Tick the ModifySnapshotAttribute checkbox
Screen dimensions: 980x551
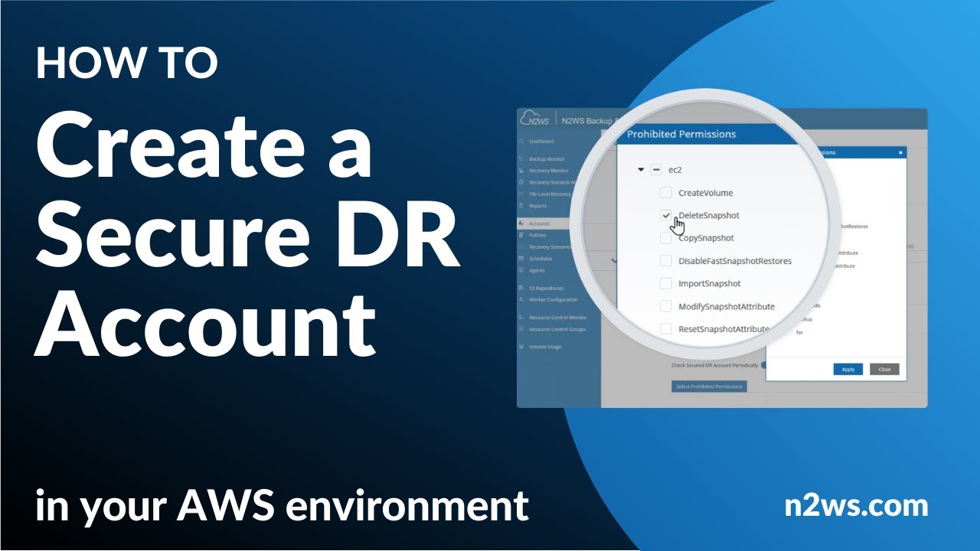pos(666,307)
